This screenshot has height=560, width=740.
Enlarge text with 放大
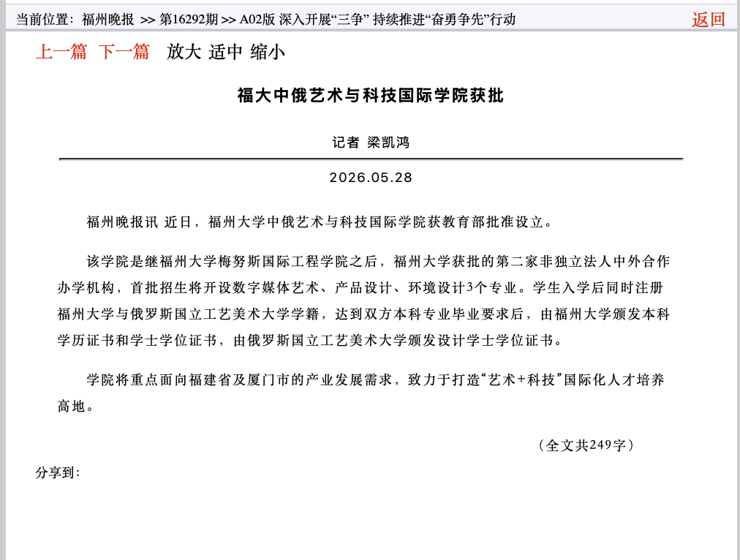pos(184,52)
